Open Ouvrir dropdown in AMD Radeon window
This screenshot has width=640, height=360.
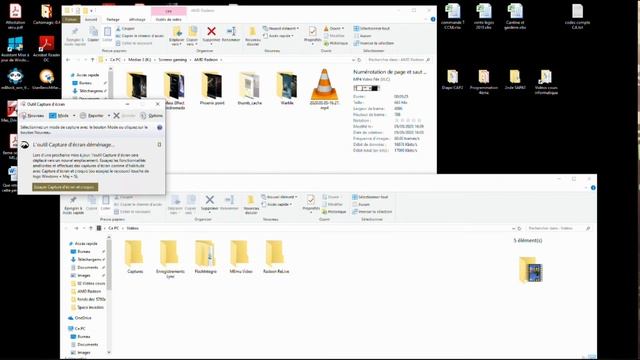(x=334, y=29)
